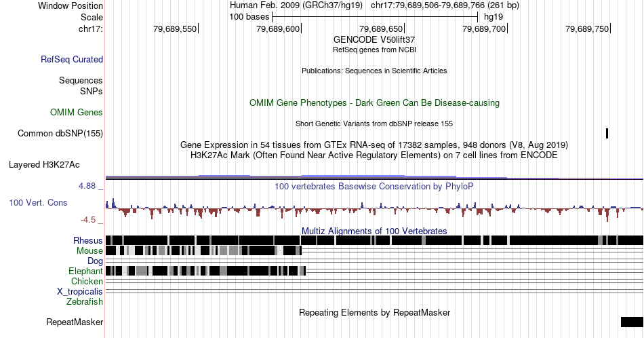
Task: Click the Elephant alignment blocks
Action: pos(205,271)
